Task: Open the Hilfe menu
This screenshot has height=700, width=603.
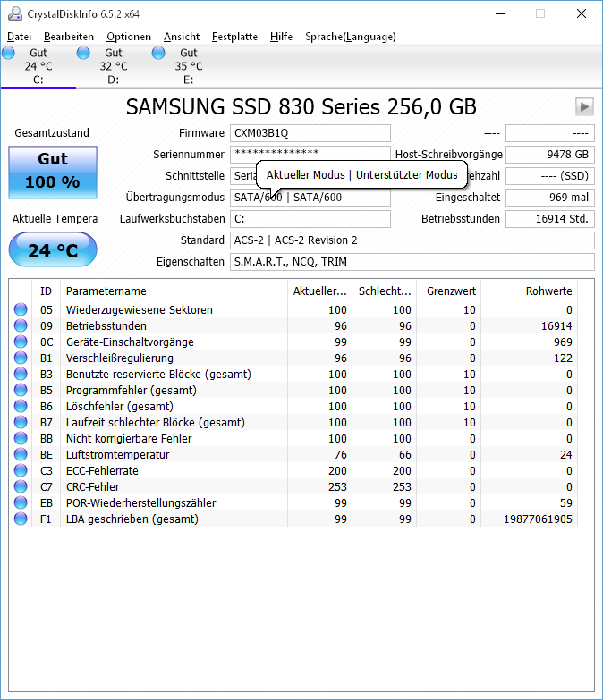Action: (x=282, y=37)
